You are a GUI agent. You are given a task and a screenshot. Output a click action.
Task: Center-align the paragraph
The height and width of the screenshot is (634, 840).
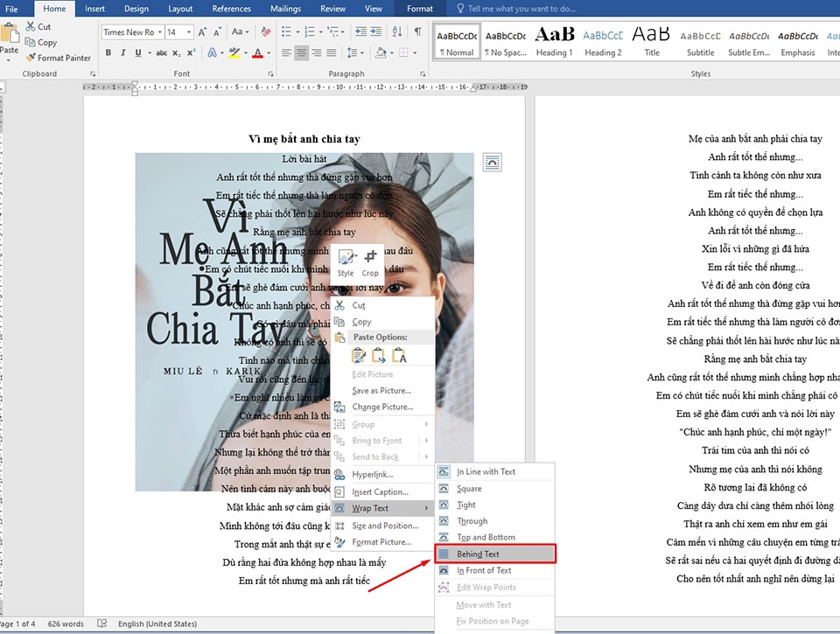click(x=302, y=52)
